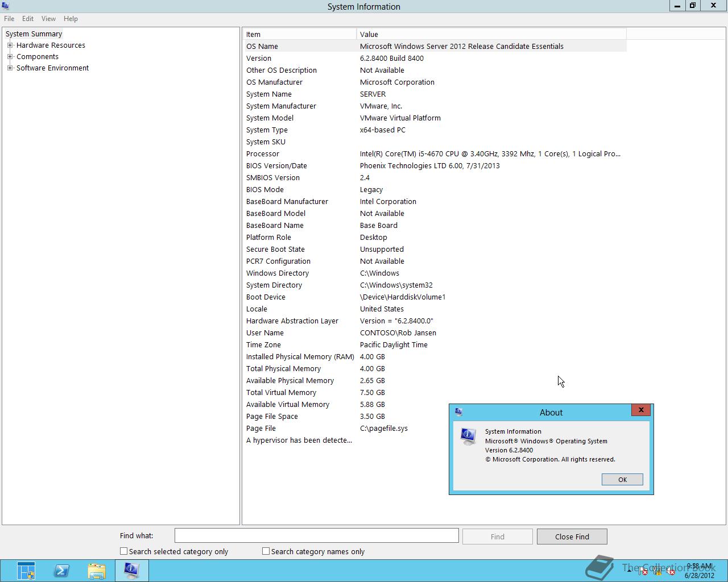Select the Processor row
The image size is (728, 582).
(435, 153)
